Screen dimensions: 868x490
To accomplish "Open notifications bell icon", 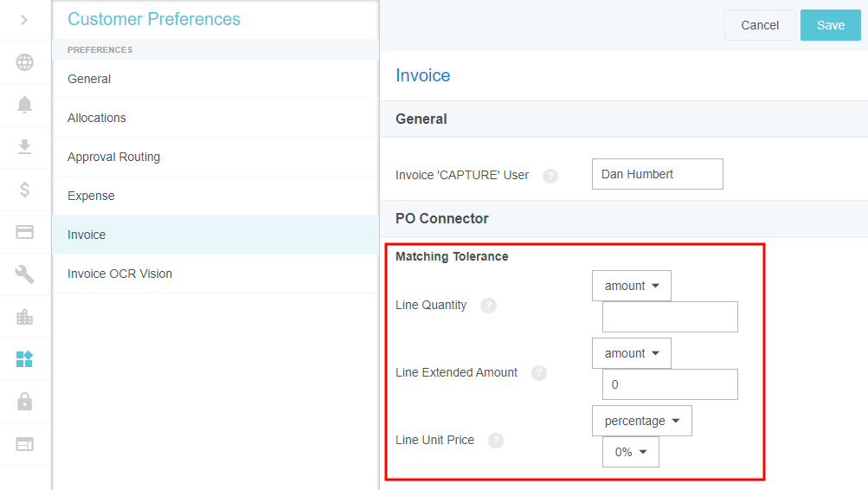I will tap(24, 105).
